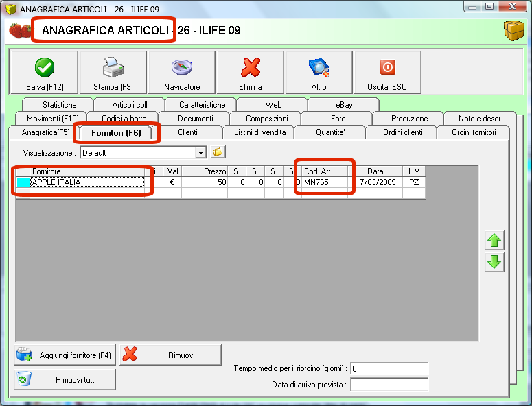Click the price cell showing 50
This screenshot has height=406, width=532.
point(205,182)
